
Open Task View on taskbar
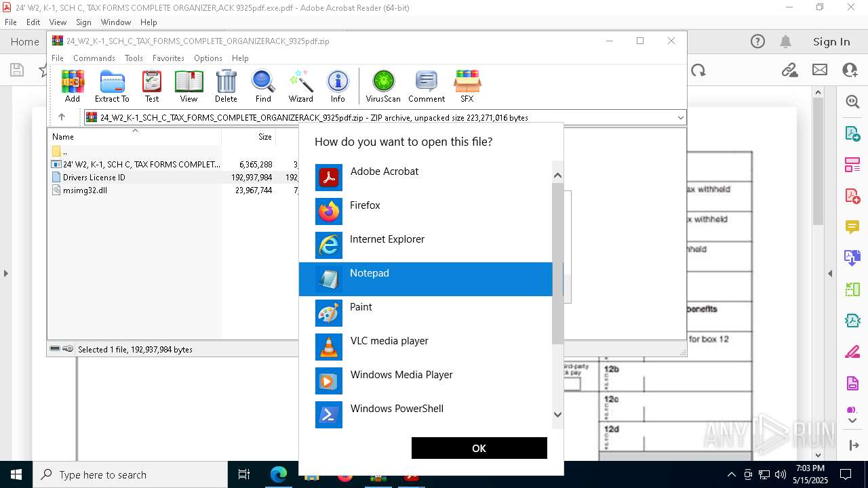[244, 474]
